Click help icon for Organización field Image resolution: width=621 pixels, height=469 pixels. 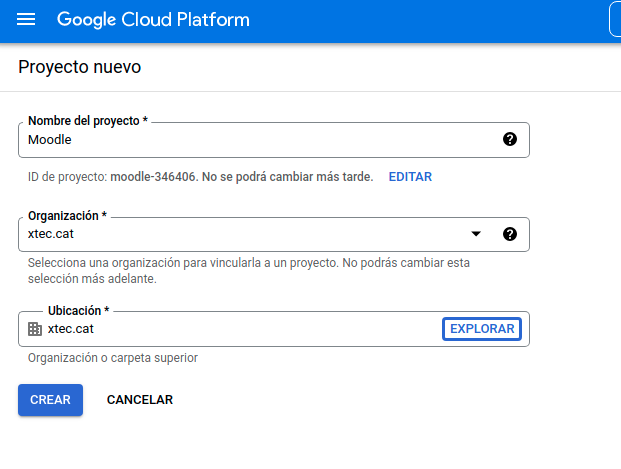pos(510,234)
